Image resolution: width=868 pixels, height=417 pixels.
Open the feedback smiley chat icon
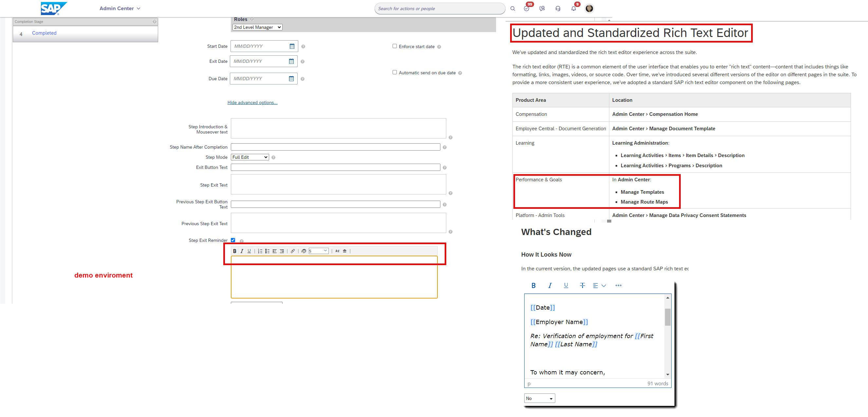coord(542,9)
